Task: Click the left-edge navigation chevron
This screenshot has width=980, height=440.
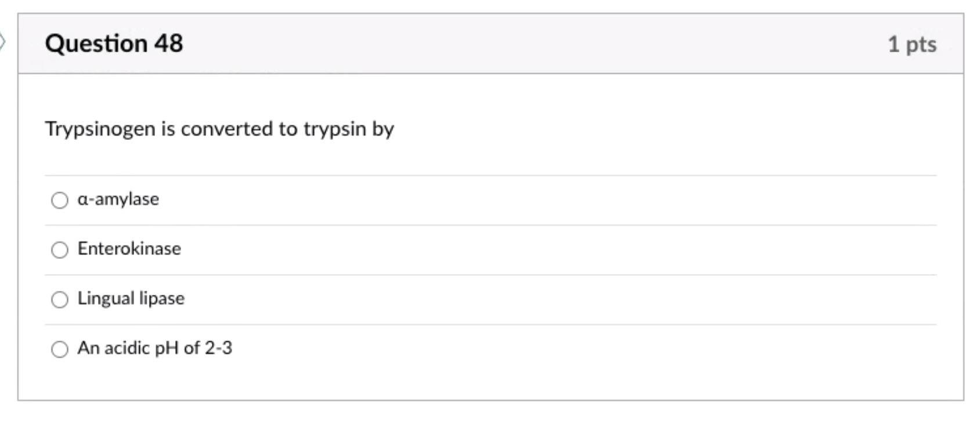Action: [2, 42]
